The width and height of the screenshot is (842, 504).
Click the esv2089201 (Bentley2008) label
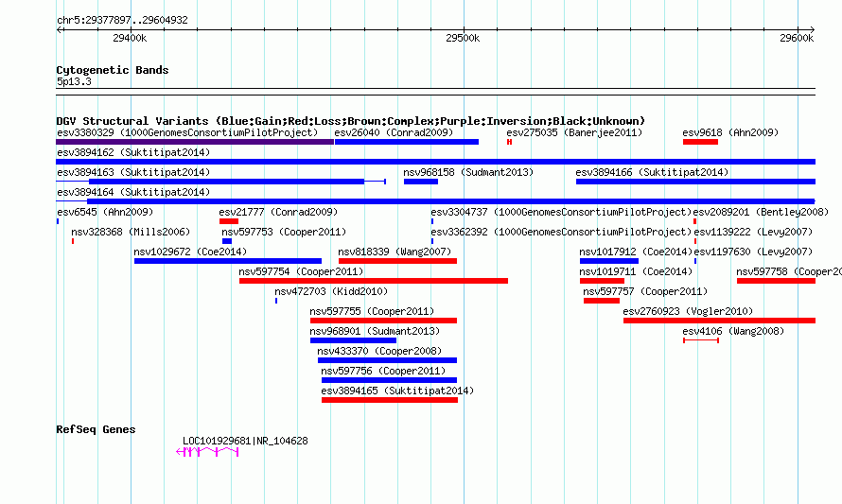tap(761, 212)
